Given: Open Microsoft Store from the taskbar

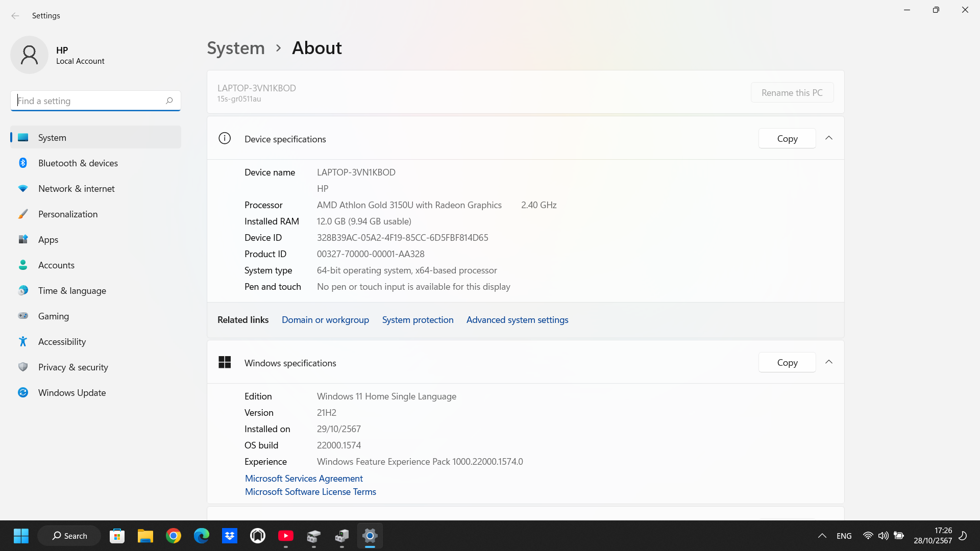Looking at the screenshot, I should [117, 536].
